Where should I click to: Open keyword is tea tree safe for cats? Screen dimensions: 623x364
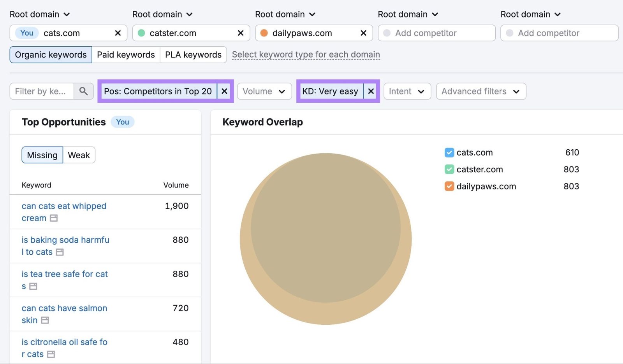click(x=65, y=280)
